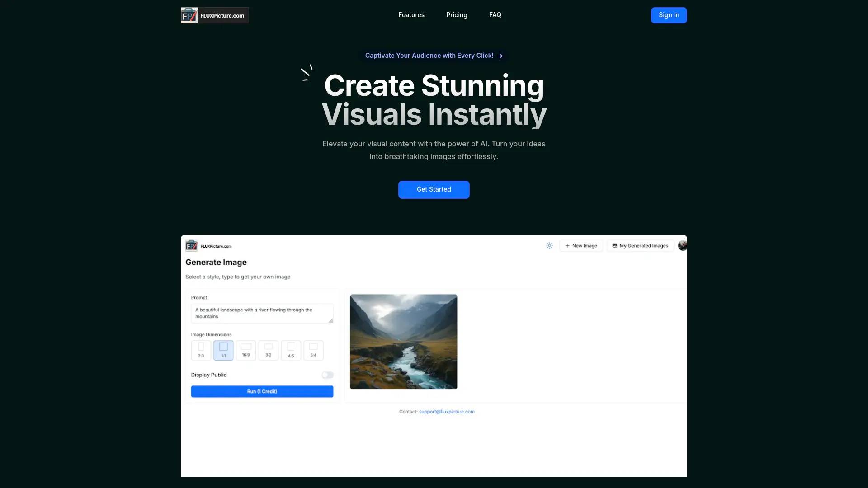Open the FAQ navigation menu item

pos(495,15)
